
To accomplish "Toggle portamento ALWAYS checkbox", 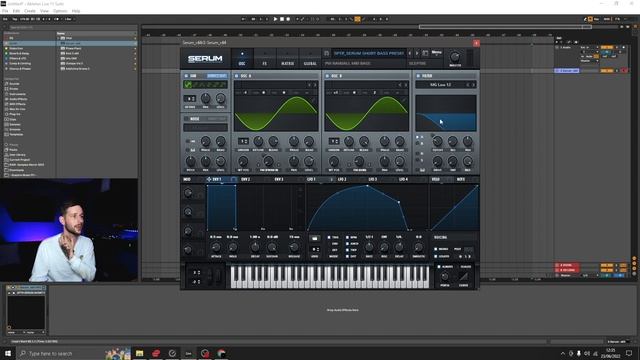I will click(439, 267).
